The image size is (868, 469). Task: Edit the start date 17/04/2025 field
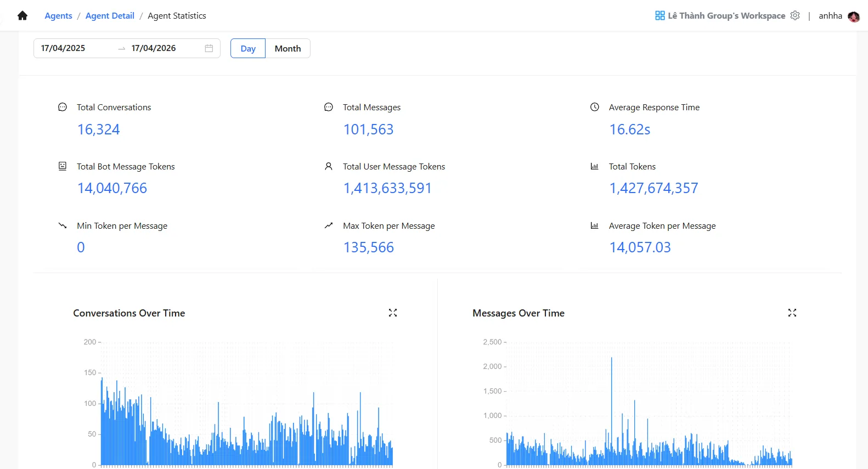point(76,48)
